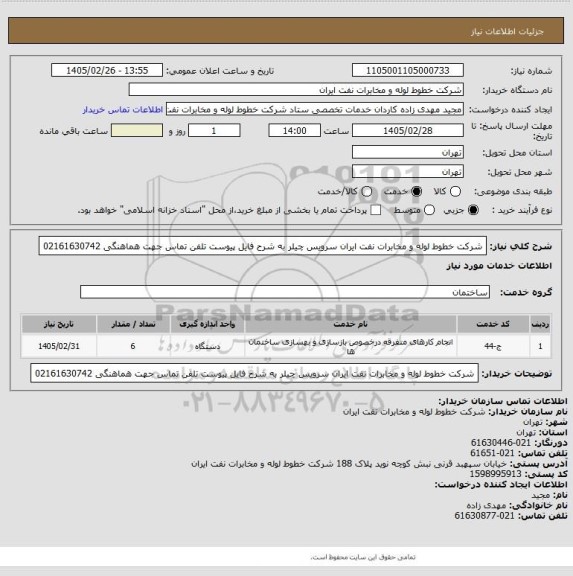Click the شرح کلی نیاز description box
The image size is (573, 576).
(x=263, y=246)
